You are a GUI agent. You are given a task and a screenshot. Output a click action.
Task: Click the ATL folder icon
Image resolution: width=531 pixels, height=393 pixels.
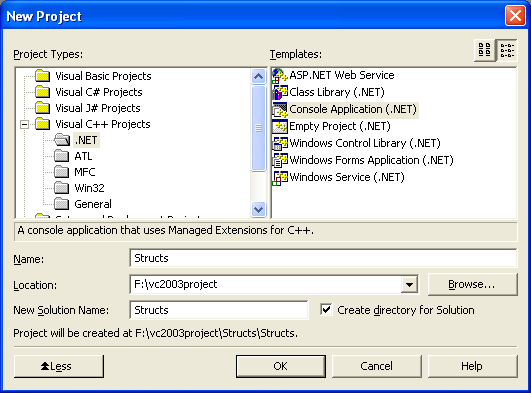coord(62,156)
